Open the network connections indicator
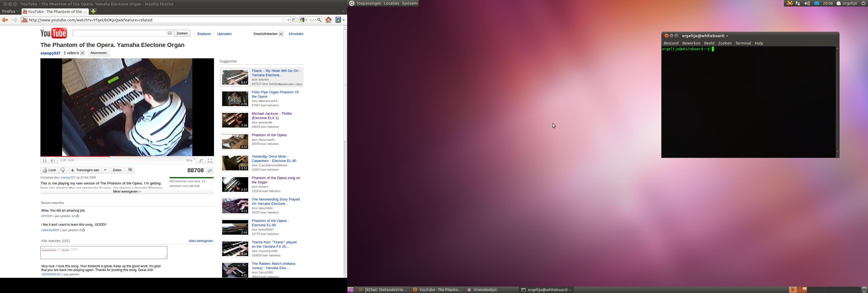Image resolution: width=868 pixels, height=293 pixels. (798, 3)
